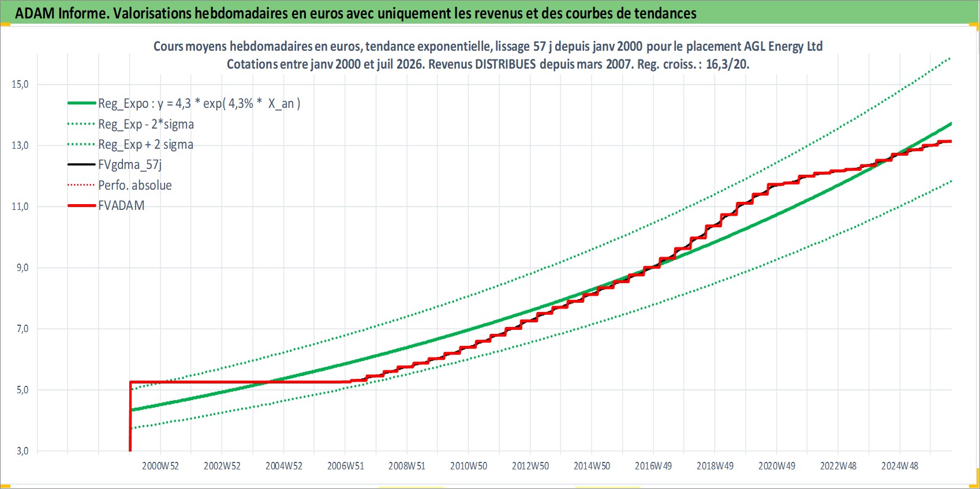Select the chart title line "Cours moyens hebdomadaires en euros"
Image resolution: width=980 pixels, height=489 pixels.
(488, 46)
